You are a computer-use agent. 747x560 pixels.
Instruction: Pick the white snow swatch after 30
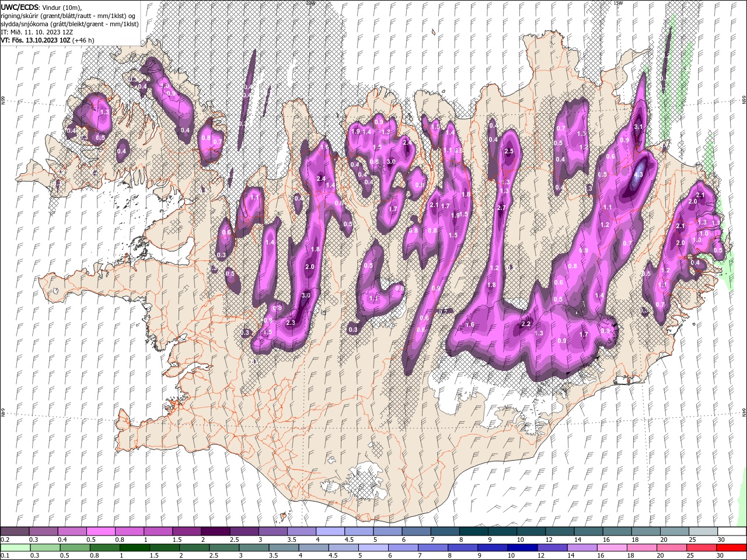pos(731,531)
